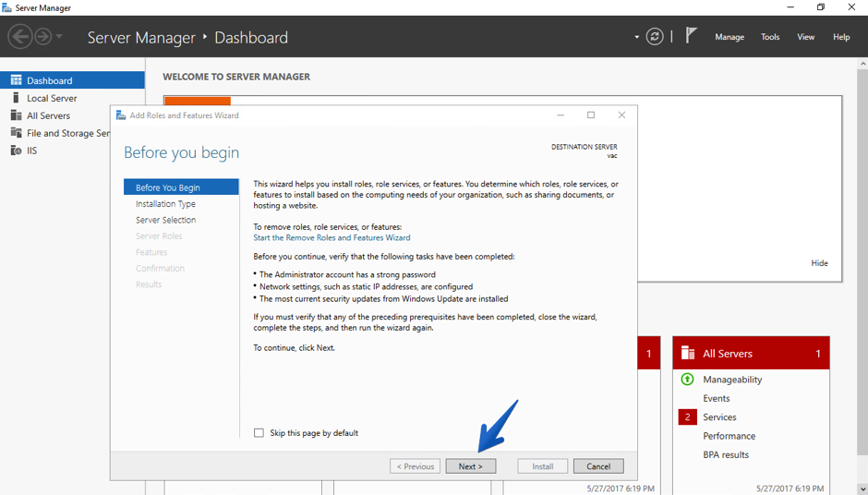Minimize the Add Roles and Features Wizard
The height and width of the screenshot is (495, 868).
point(561,115)
